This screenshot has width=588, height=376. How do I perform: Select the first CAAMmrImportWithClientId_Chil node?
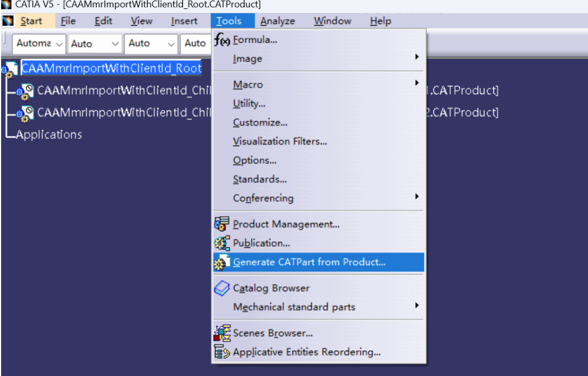point(124,90)
